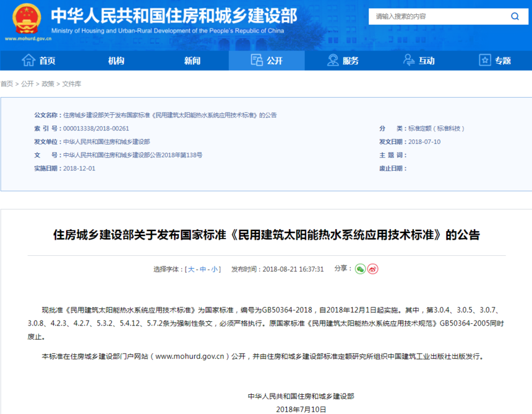Click the search magnifier icon

515,16
